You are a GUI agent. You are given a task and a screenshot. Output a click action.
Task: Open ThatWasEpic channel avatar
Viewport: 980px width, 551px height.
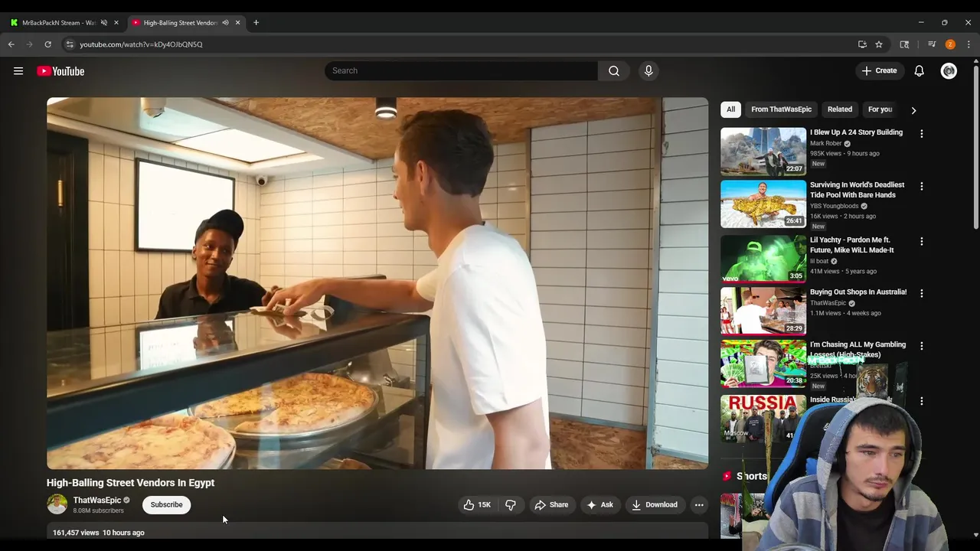point(57,504)
